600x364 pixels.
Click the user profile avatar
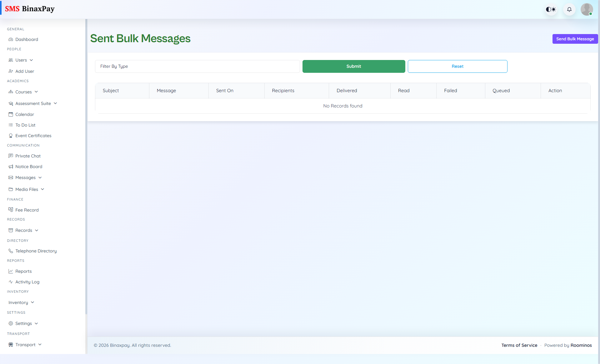[587, 9]
